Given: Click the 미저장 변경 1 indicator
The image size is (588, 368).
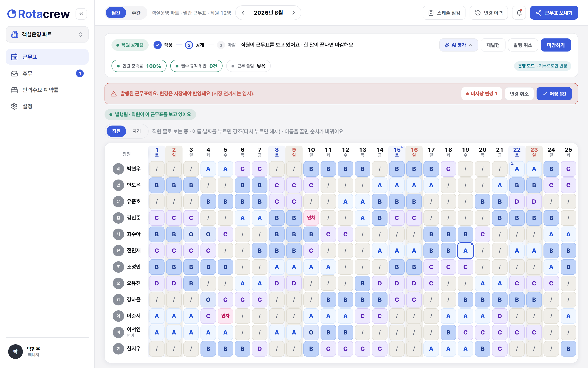Looking at the screenshot, I should 482,94.
